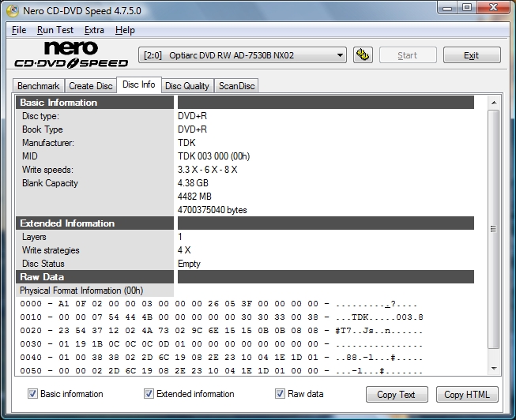Click the raw data row starting '0040'
The height and width of the screenshot is (420, 516).
coord(221,358)
